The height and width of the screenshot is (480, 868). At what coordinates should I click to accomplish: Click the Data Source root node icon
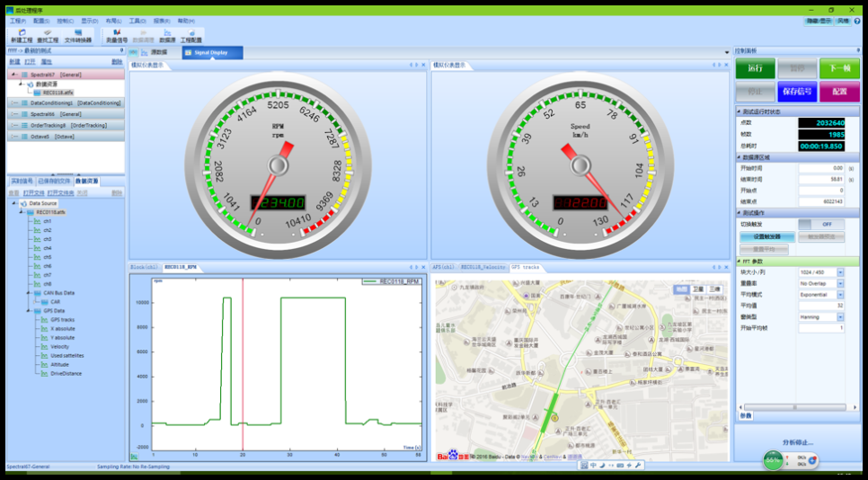tap(23, 203)
